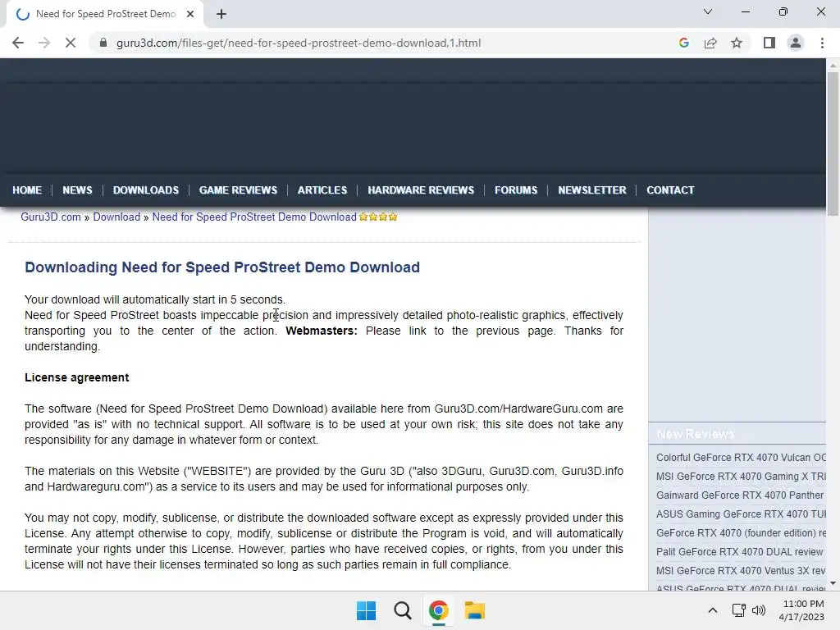
Task: Close the Need for Speed ProStreet tab
Action: point(190,15)
